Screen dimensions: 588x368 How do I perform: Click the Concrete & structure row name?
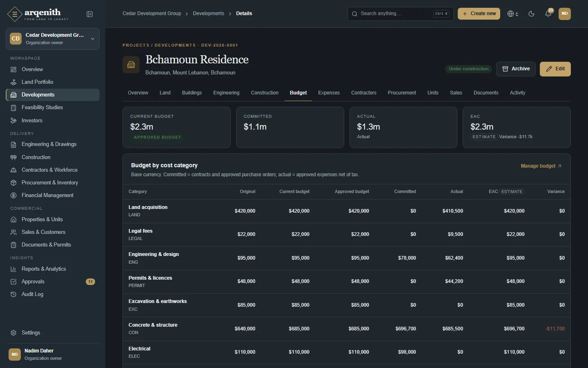coord(153,325)
